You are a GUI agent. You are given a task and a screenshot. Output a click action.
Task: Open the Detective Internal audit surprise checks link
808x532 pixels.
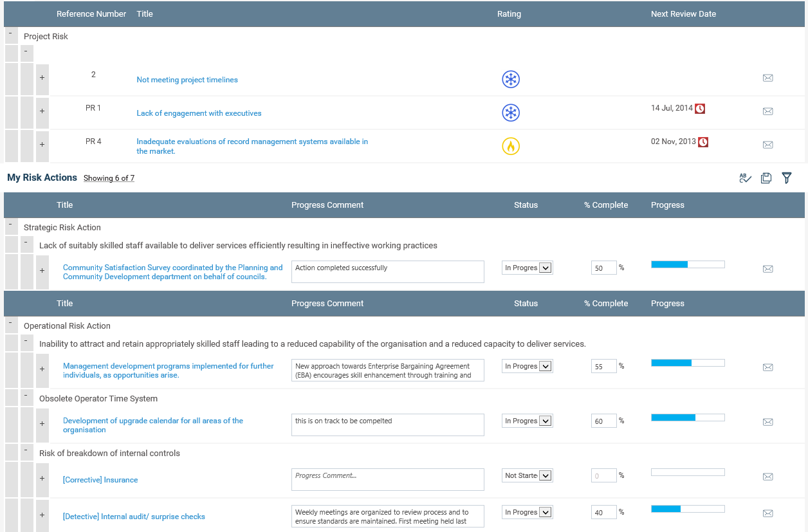click(x=134, y=517)
